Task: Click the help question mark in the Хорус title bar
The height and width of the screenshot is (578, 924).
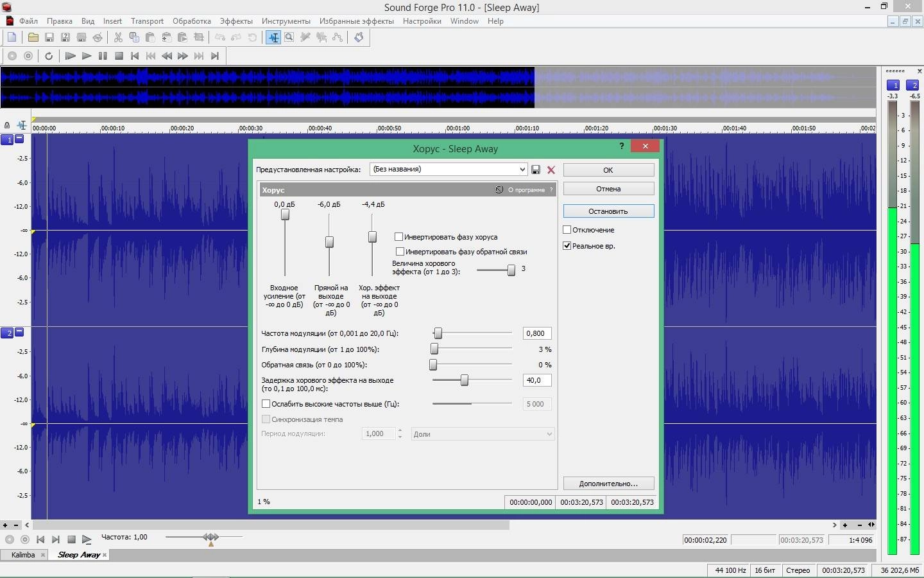Action: tap(621, 146)
